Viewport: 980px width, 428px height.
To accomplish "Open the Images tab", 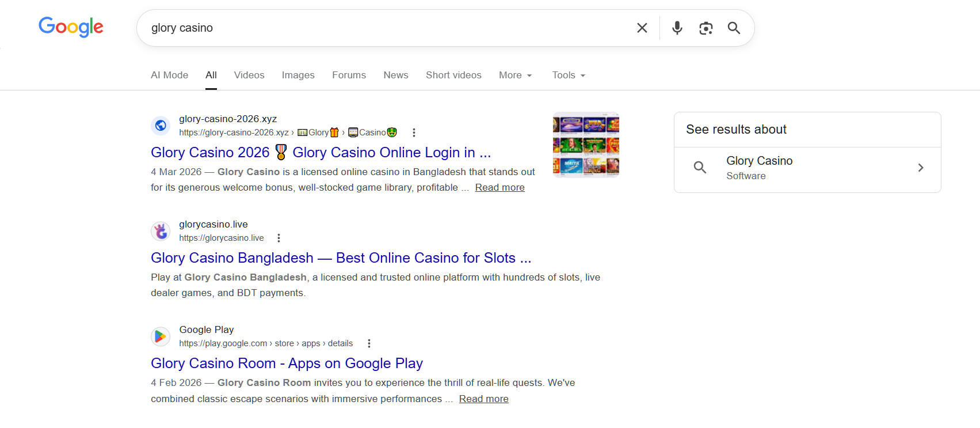I will point(298,75).
